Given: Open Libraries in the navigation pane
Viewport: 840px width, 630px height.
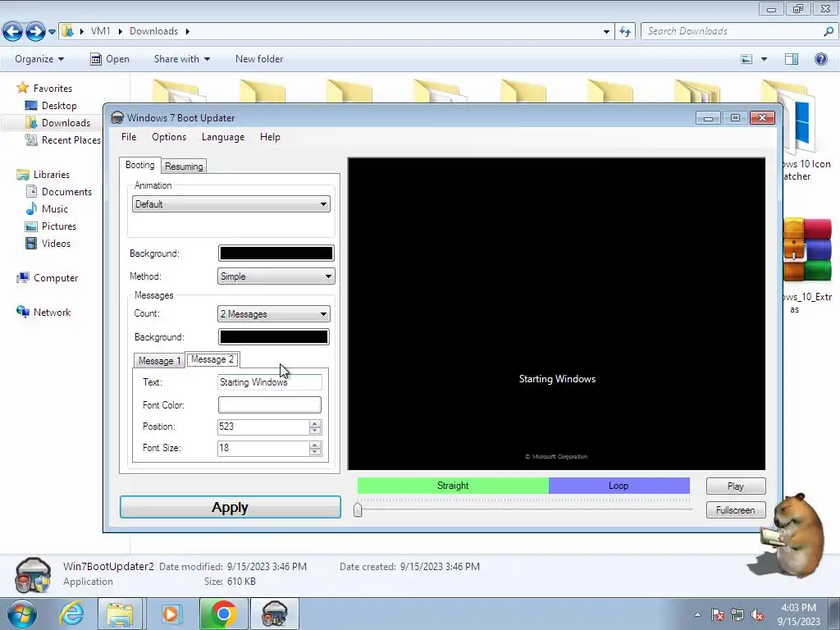Looking at the screenshot, I should 52,175.
